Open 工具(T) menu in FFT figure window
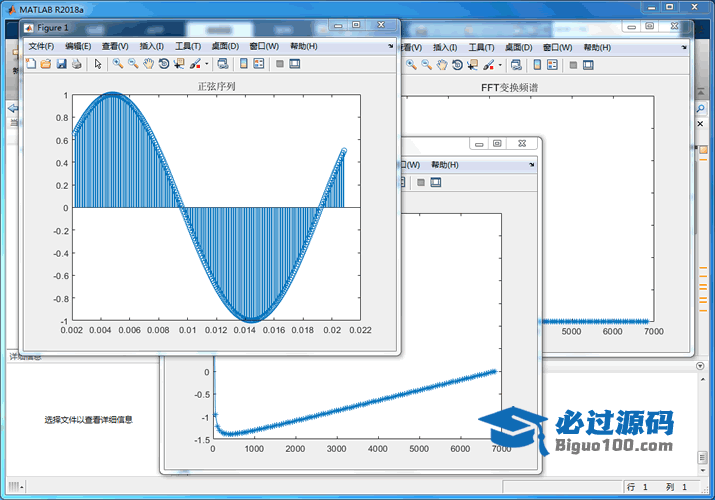Screen dimensions: 715x500 482,48
